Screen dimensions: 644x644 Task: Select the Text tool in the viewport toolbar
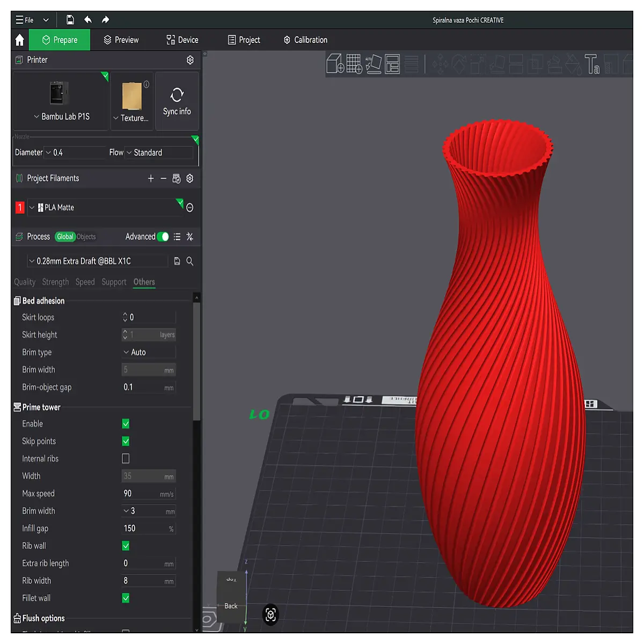coord(592,64)
